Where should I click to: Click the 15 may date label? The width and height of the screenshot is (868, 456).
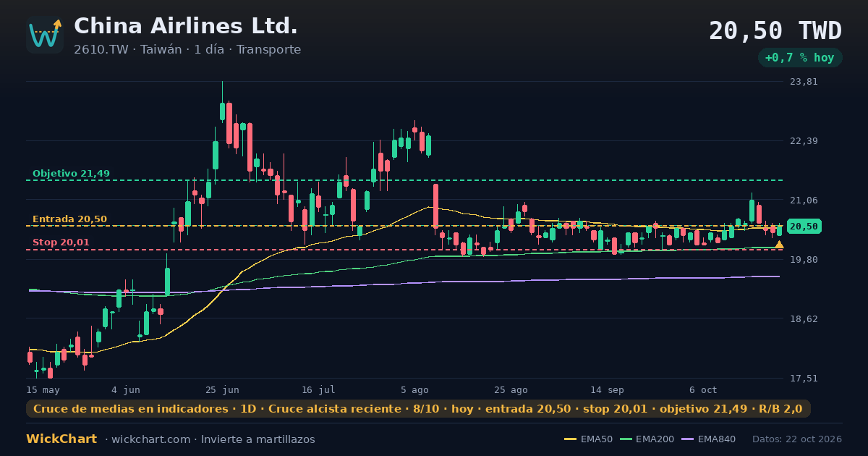[43, 389]
